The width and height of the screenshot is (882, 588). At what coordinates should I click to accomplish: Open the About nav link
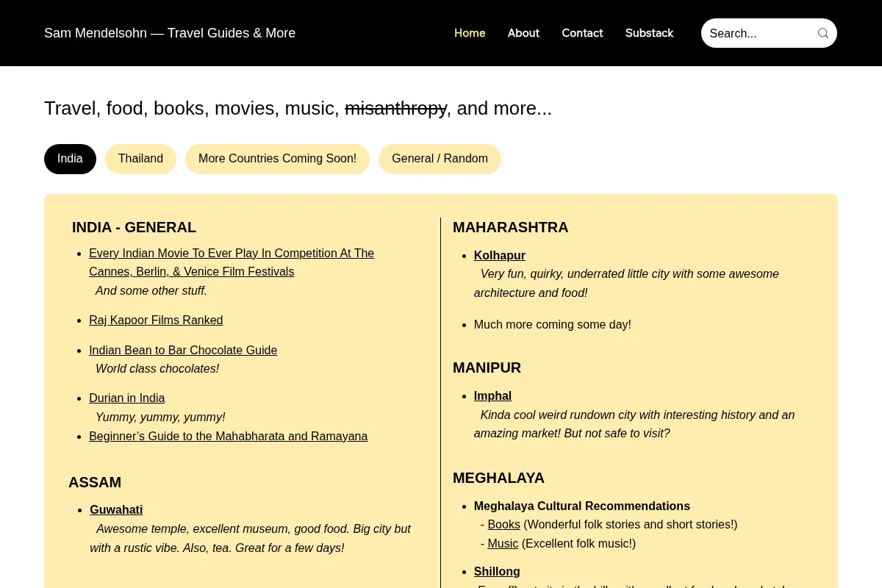pyautogui.click(x=523, y=33)
